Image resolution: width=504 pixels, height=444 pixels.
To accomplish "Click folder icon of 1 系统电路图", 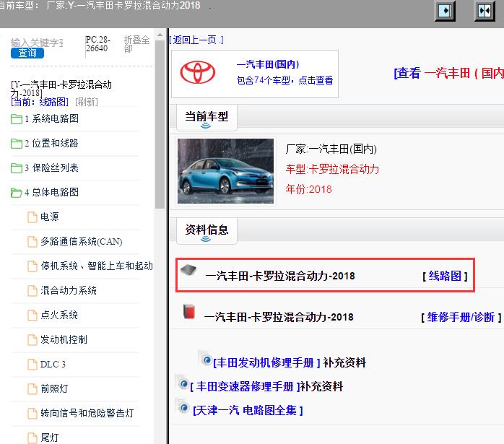I will tap(17, 119).
